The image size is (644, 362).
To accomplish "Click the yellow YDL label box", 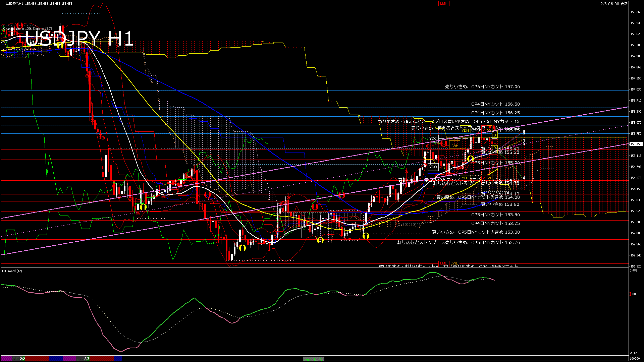I will 465,178.
